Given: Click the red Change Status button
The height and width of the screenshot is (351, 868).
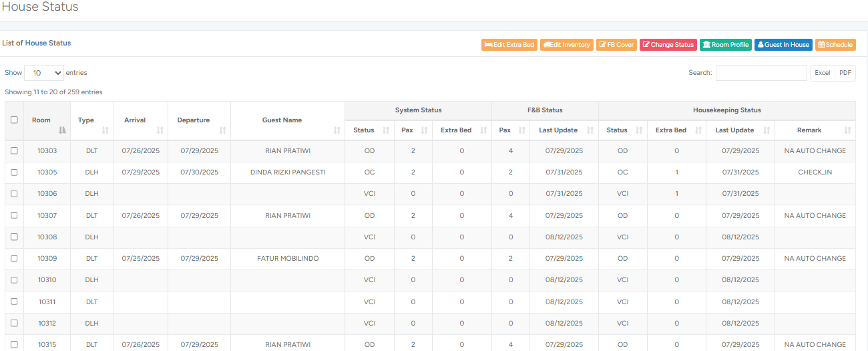Looking at the screenshot, I should [x=668, y=45].
